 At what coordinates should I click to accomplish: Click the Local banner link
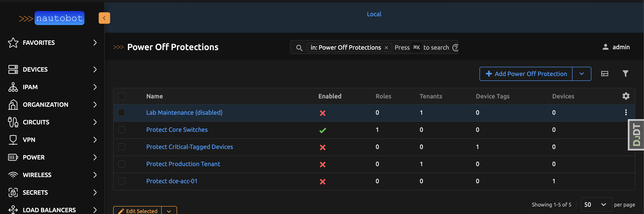374,14
